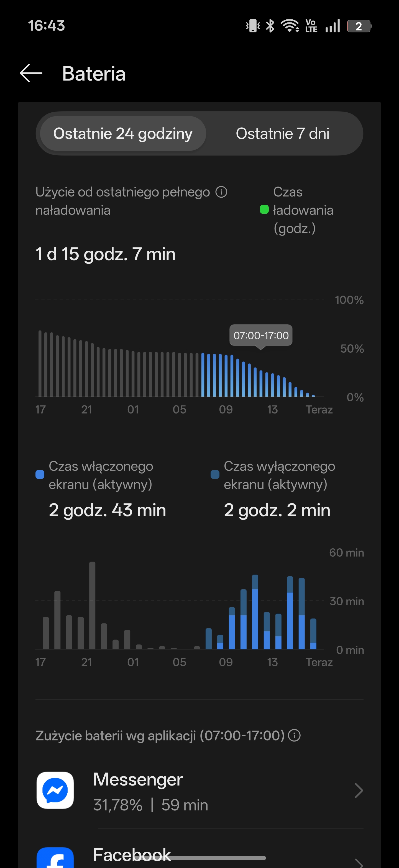The height and width of the screenshot is (868, 399).
Task: Tap the 07:00-17:00 time range tooltip
Action: pos(261,335)
